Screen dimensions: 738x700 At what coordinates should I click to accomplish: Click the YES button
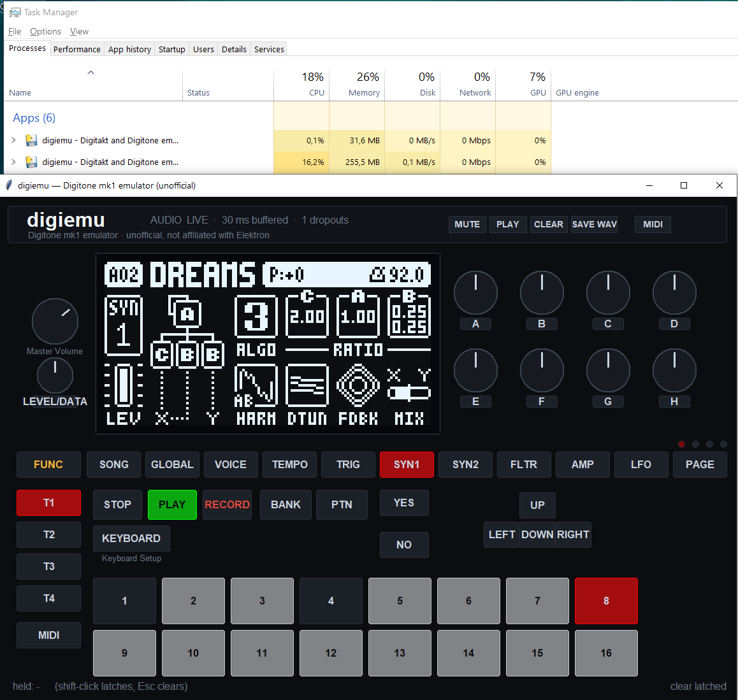[404, 503]
